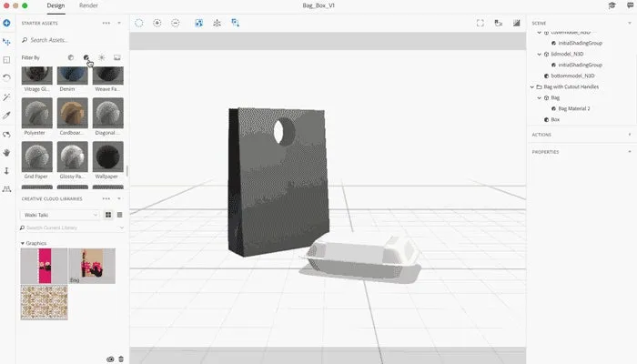The width and height of the screenshot is (637, 364).
Task: Click the circled plus add-to-selection icon
Action: click(x=157, y=23)
